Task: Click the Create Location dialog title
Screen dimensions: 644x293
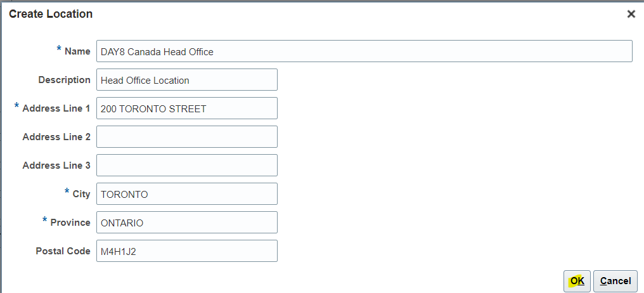Action: point(51,14)
